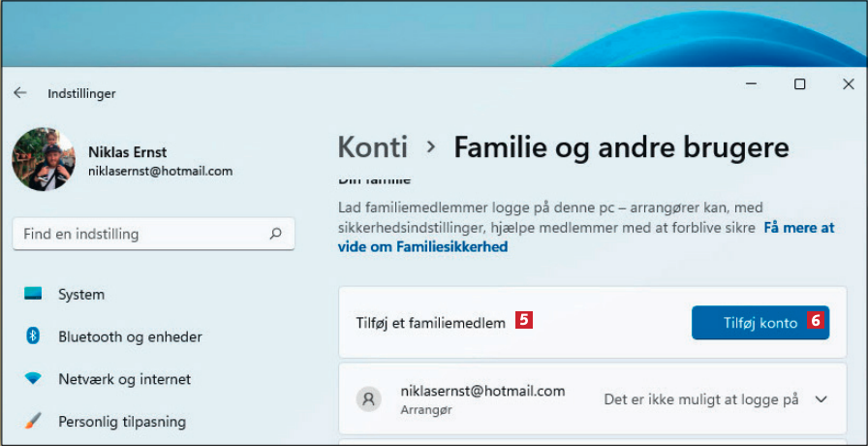Select the text Det er ikke muligt at logge på
The height and width of the screenshot is (446, 868).
[700, 398]
